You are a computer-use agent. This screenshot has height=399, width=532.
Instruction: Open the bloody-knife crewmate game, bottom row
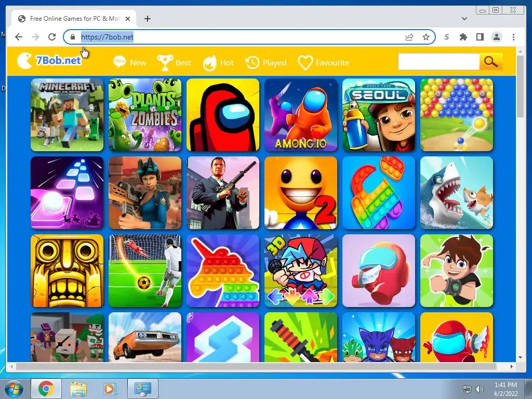[457, 337]
